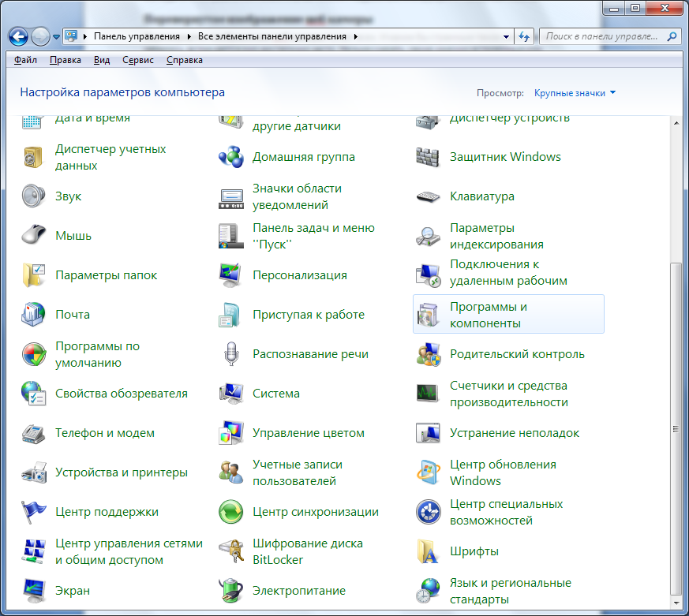Expand the Крупные значки view dropdown
This screenshot has width=689, height=616.
coord(575,93)
